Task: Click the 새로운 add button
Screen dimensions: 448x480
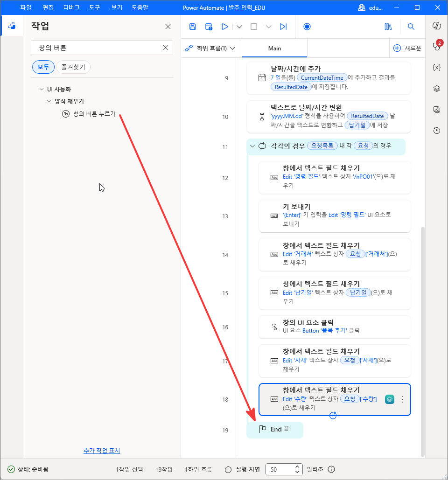Action: [x=407, y=48]
